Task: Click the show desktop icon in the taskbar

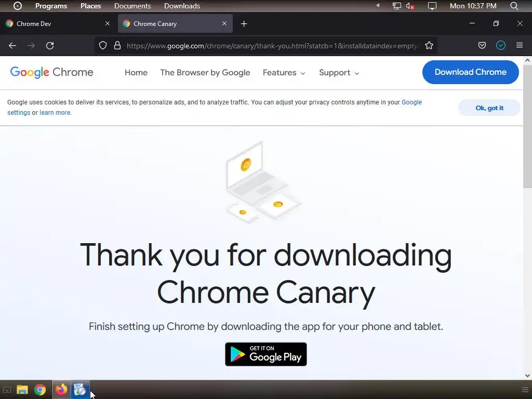Action: click(x=7, y=390)
